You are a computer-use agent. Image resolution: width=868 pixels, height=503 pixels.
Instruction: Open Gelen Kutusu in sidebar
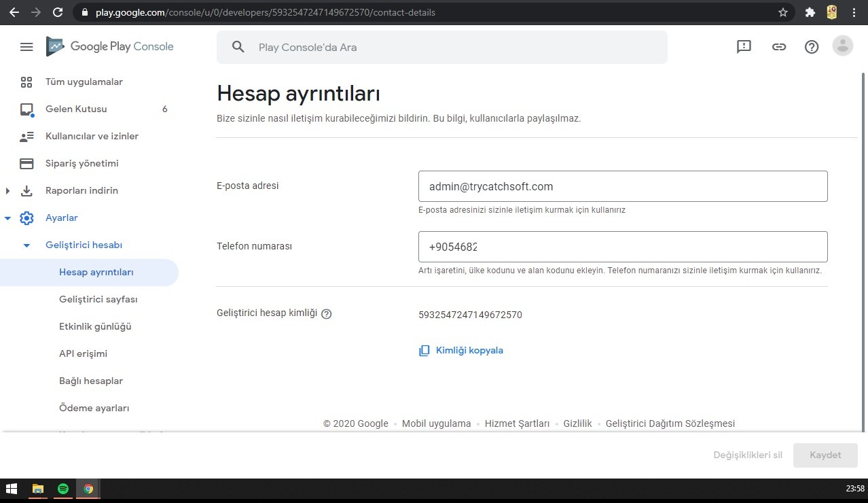coord(76,109)
